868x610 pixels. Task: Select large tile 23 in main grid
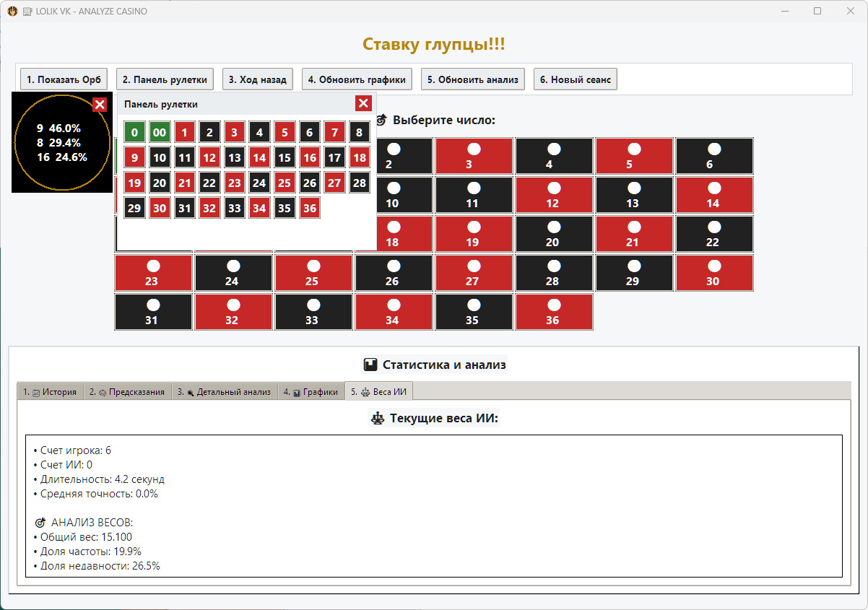[x=153, y=273]
